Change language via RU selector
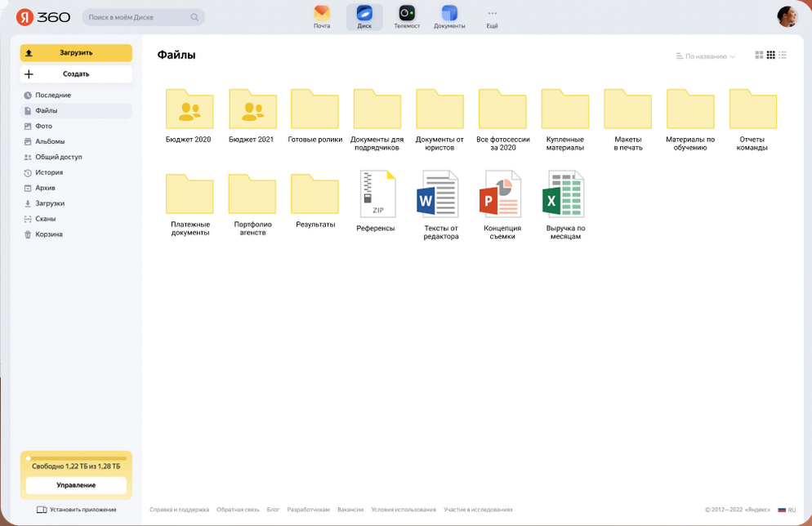 tap(787, 510)
